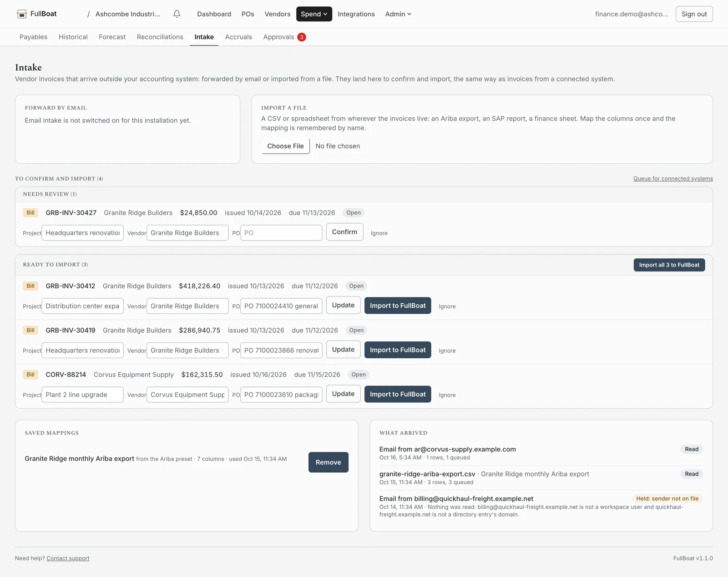Viewport: 728px width, 577px height.
Task: Navigate to Vendors
Action: tap(278, 14)
